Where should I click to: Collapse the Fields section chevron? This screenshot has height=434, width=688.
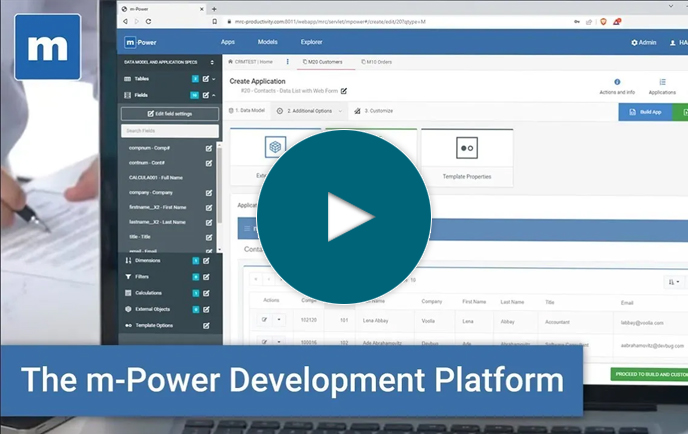214,95
